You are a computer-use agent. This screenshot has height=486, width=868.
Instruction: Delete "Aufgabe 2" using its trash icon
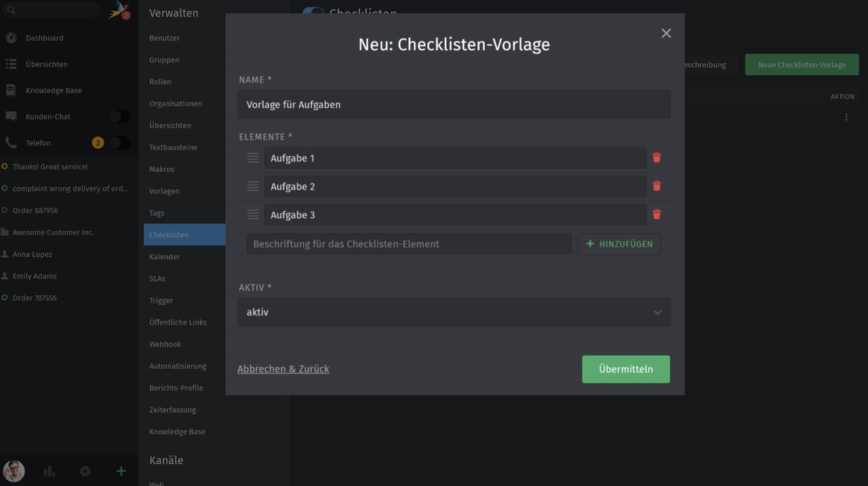(x=656, y=186)
